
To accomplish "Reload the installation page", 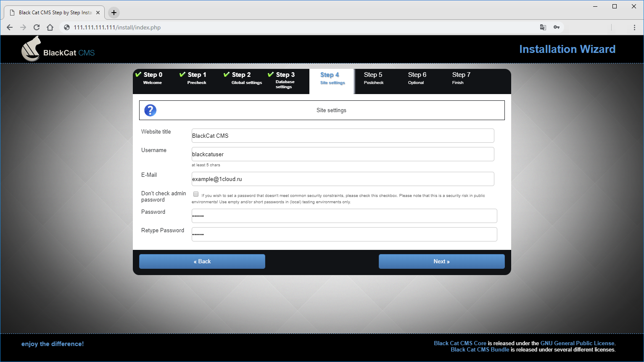I will pyautogui.click(x=36, y=27).
